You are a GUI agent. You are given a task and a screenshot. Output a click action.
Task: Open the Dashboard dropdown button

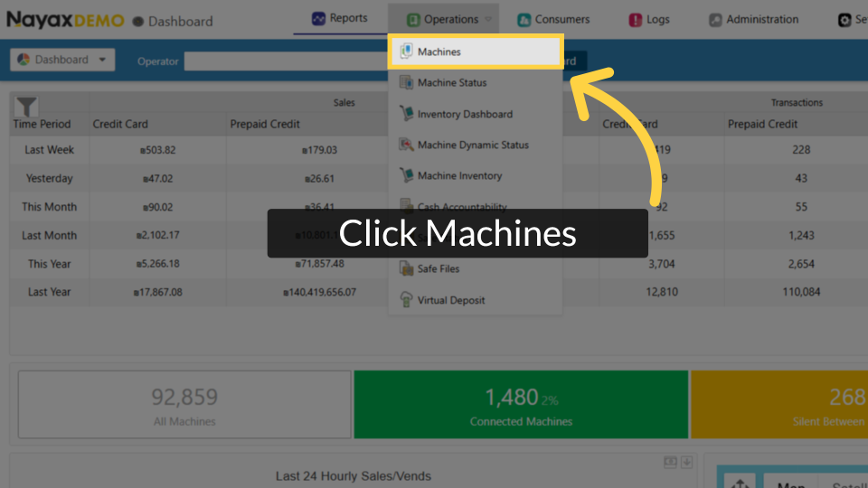[62, 60]
